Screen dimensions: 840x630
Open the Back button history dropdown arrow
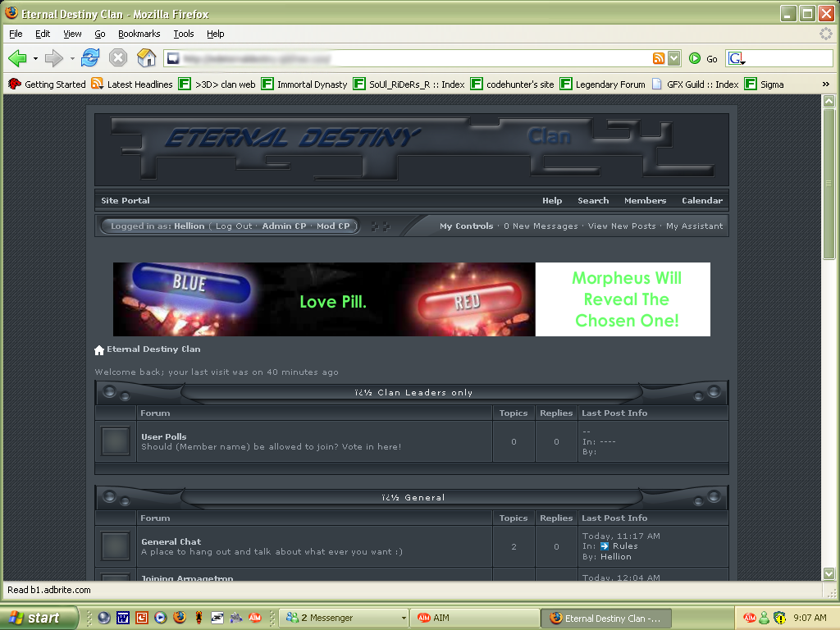pos(35,58)
